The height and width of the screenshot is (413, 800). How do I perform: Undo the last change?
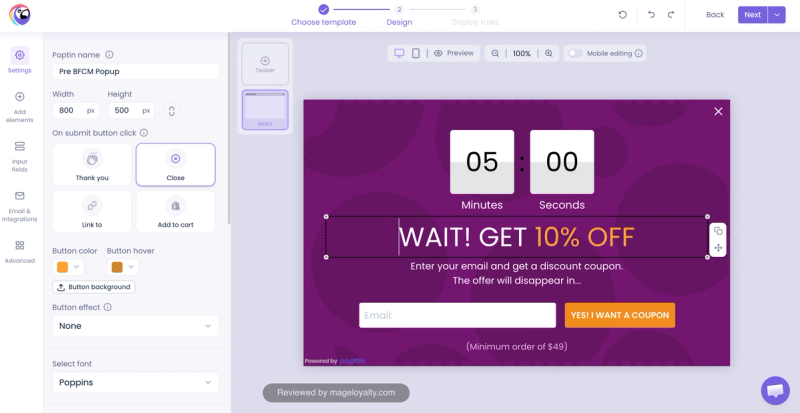coord(652,15)
